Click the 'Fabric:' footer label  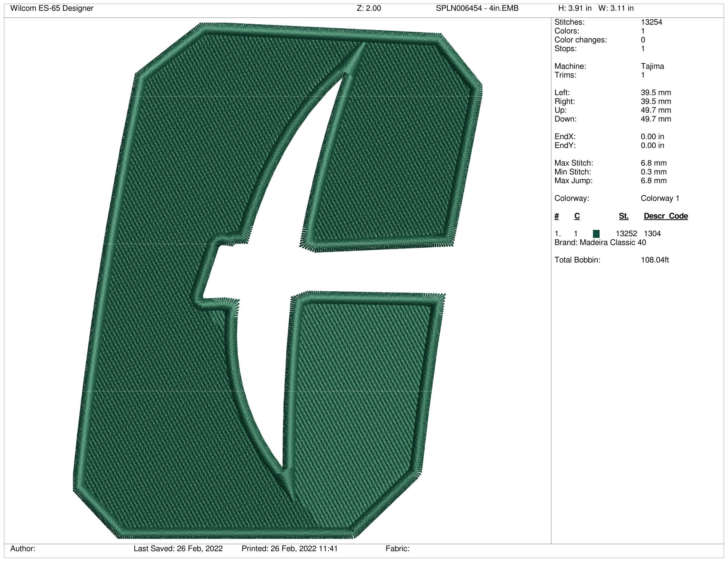pos(397,549)
